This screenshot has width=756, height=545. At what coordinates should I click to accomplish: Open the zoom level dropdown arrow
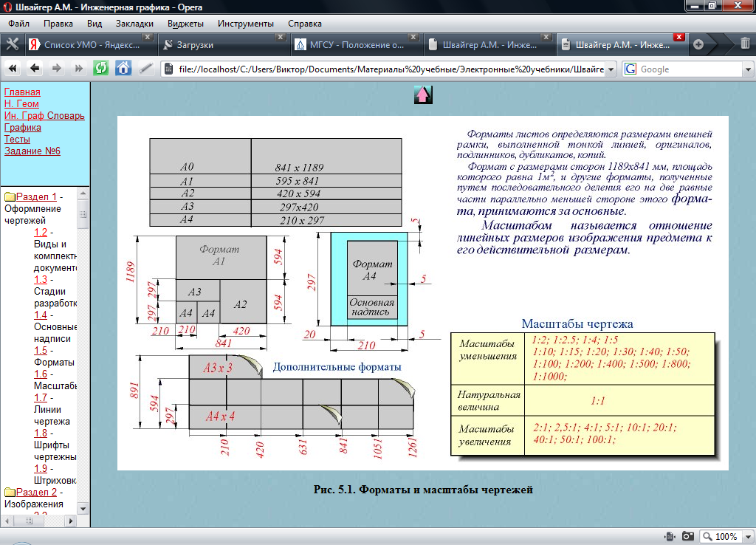(x=749, y=536)
